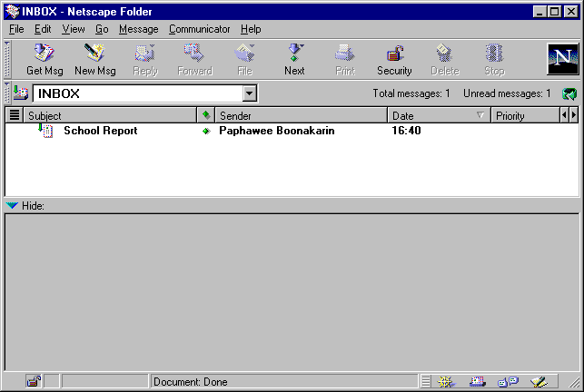This screenshot has height=392, width=584.
Task: Click the Print toolbar icon
Action: click(x=345, y=53)
